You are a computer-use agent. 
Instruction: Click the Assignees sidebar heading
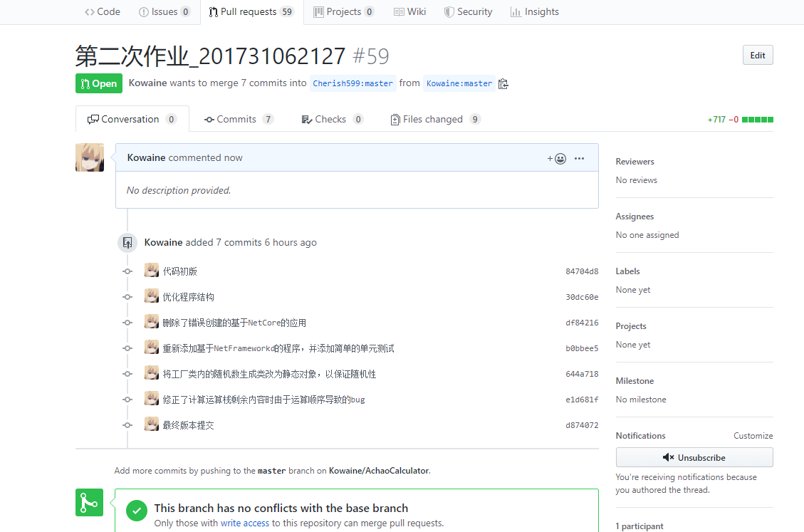tap(635, 217)
